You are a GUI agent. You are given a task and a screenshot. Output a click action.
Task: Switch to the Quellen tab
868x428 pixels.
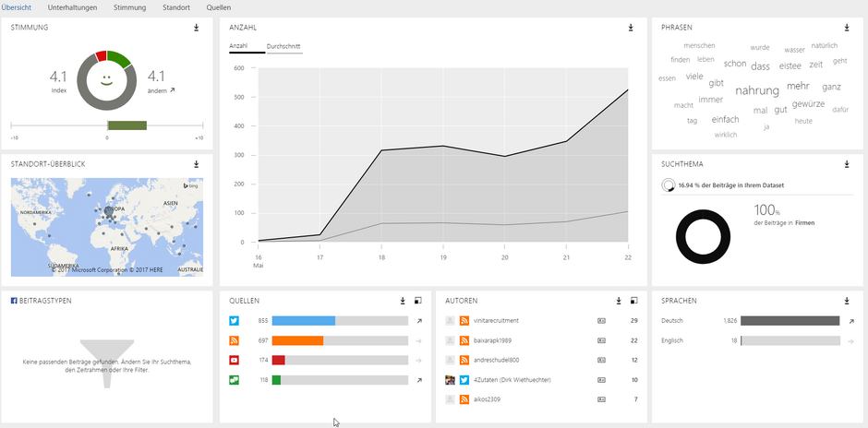tap(219, 7)
